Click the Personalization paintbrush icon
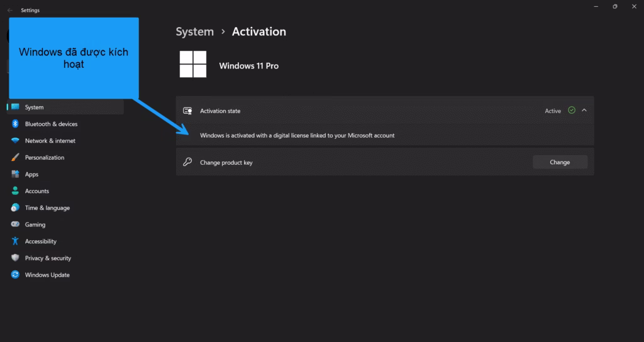This screenshot has width=644, height=342. coord(15,157)
